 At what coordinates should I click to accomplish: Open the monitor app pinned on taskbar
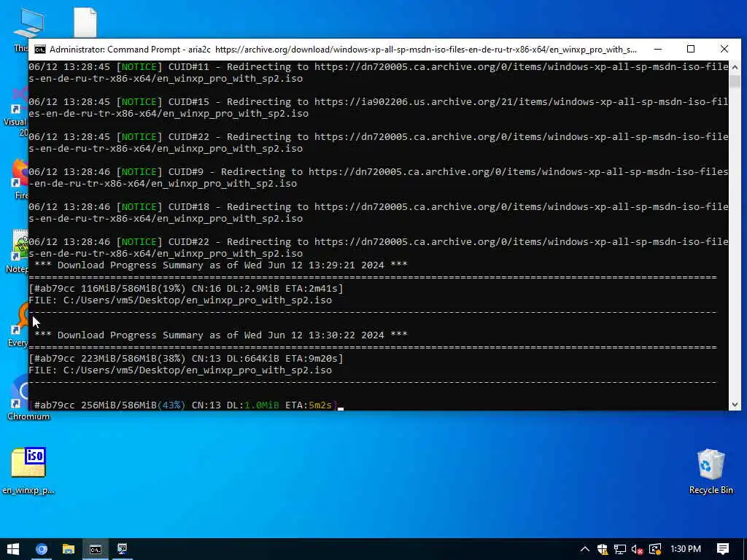[x=122, y=549]
